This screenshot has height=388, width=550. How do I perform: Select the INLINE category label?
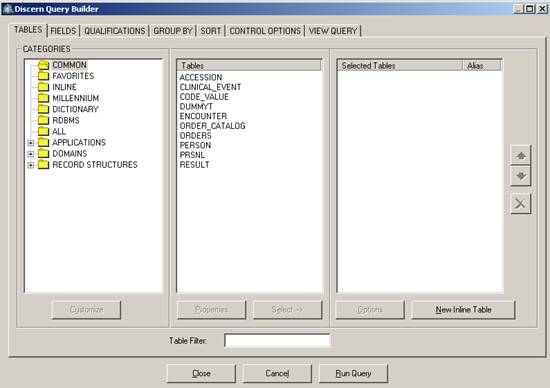(65, 87)
